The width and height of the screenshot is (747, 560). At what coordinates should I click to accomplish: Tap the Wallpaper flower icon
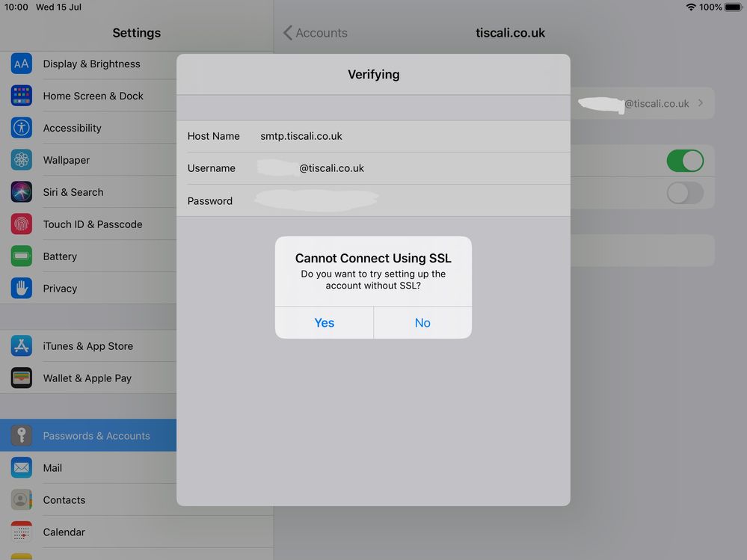[22, 160]
